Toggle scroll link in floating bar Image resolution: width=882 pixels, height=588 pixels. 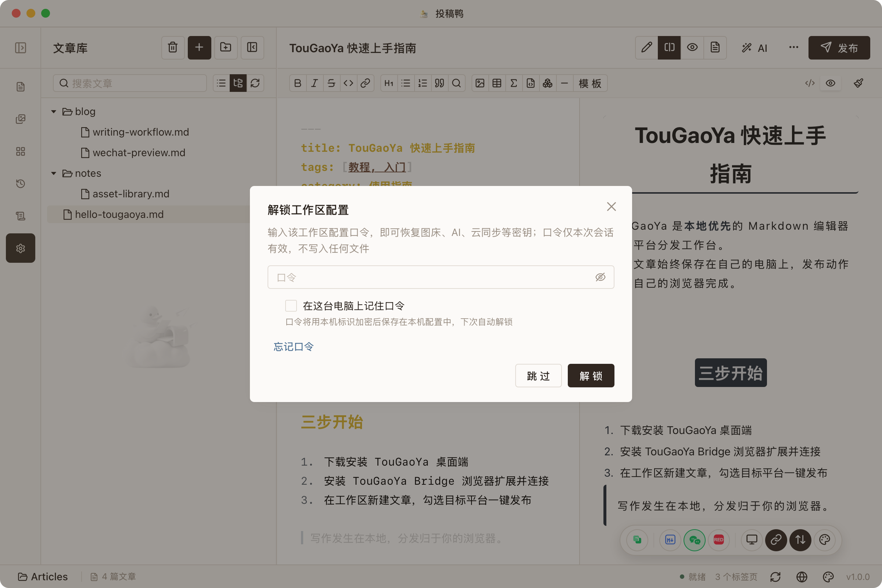coord(776,539)
